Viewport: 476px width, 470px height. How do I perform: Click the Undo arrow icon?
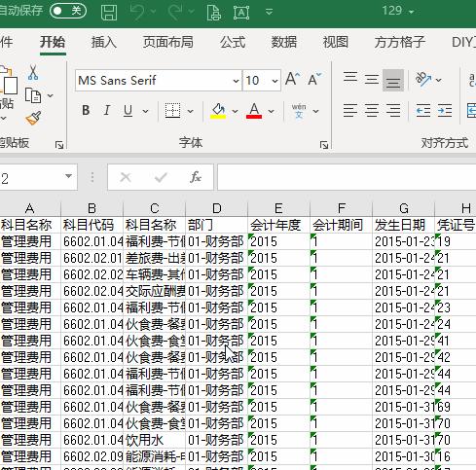coord(137,12)
